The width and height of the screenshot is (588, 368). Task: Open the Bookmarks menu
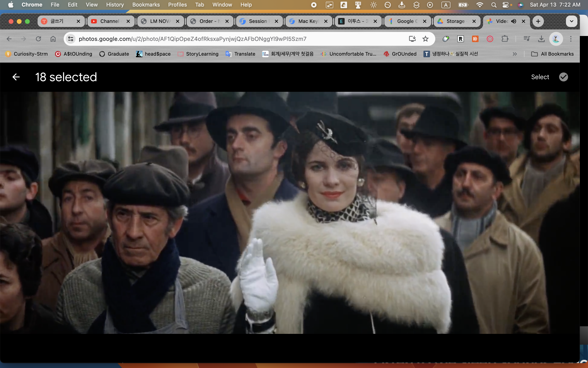pyautogui.click(x=146, y=5)
